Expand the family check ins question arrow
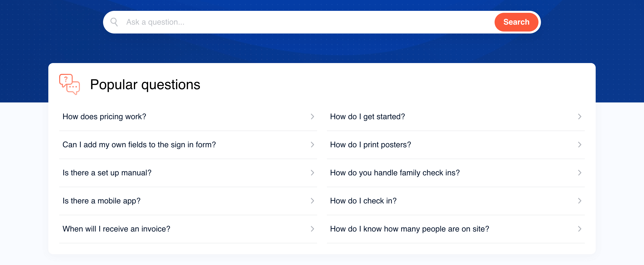644x265 pixels. click(579, 173)
